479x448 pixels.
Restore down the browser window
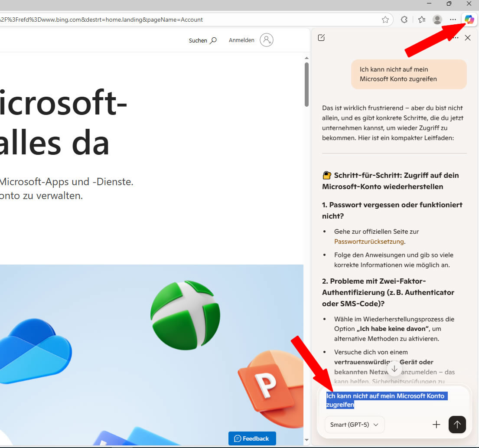click(x=449, y=3)
